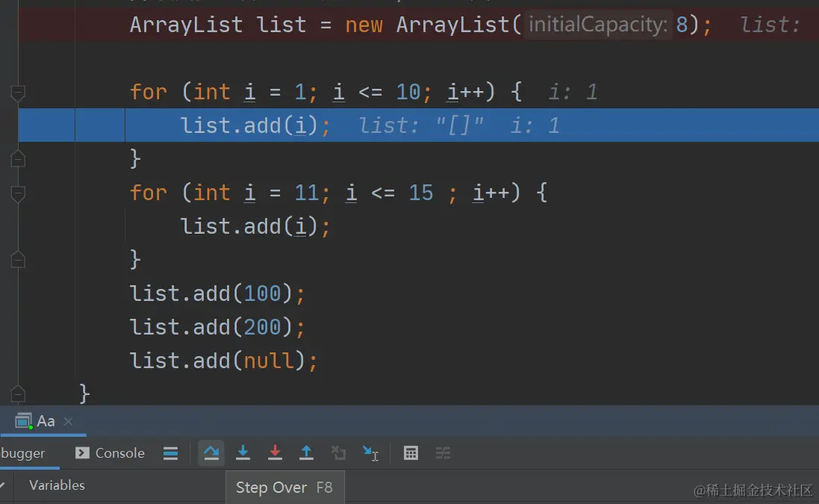Click the Drop Frame icon
Viewport: 819px width, 504px height.
[x=338, y=452]
